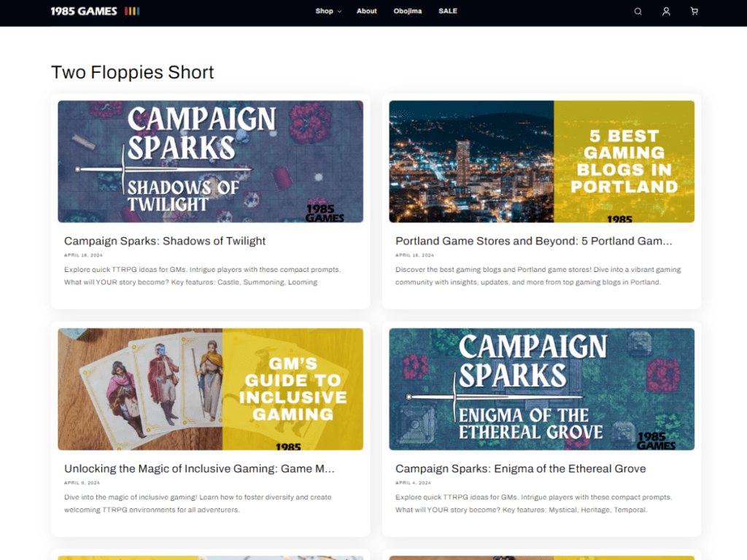747x560 pixels.
Task: Open the About menu item
Action: [x=367, y=11]
